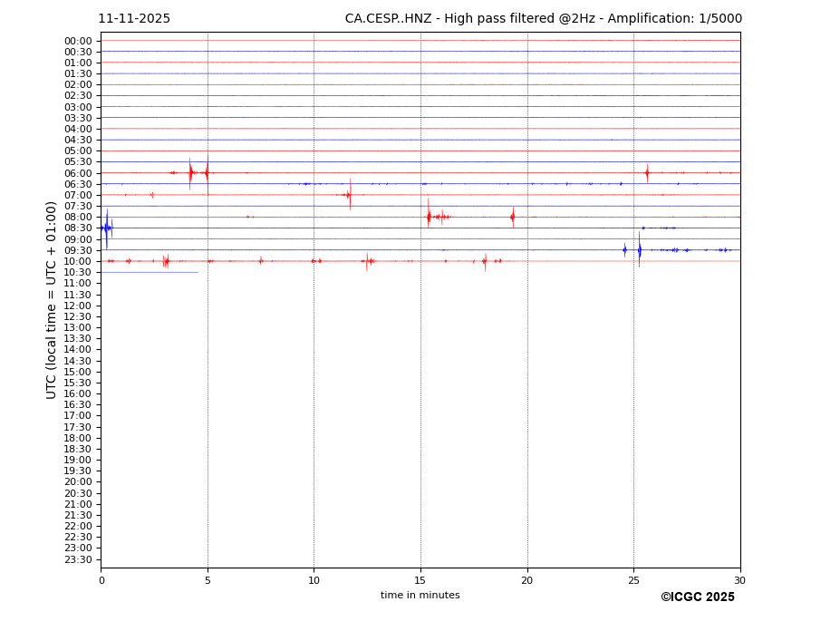The width and height of the screenshot is (840, 631).
Task: Select the x-axis tick labeled 30
Action: tap(739, 580)
